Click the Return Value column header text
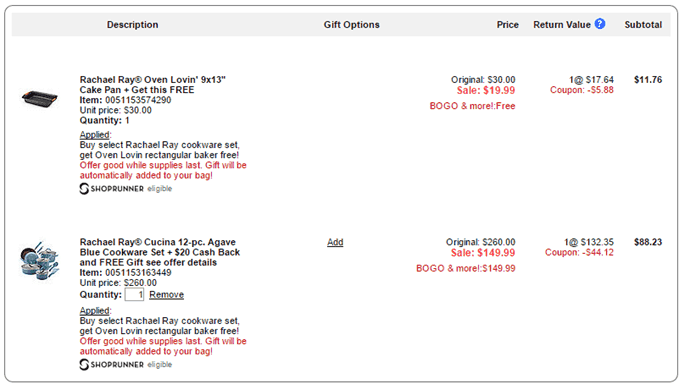This screenshot has height=384, width=679. 562,25
